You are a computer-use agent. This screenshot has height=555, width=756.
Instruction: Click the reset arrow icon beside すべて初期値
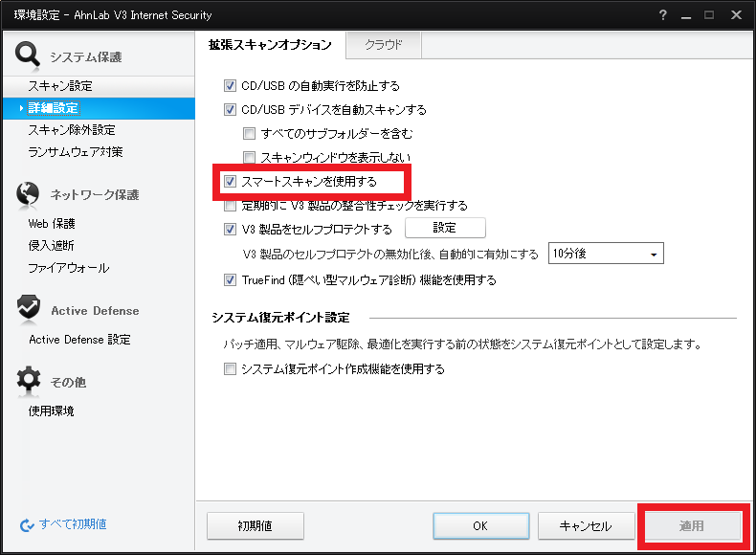click(27, 525)
